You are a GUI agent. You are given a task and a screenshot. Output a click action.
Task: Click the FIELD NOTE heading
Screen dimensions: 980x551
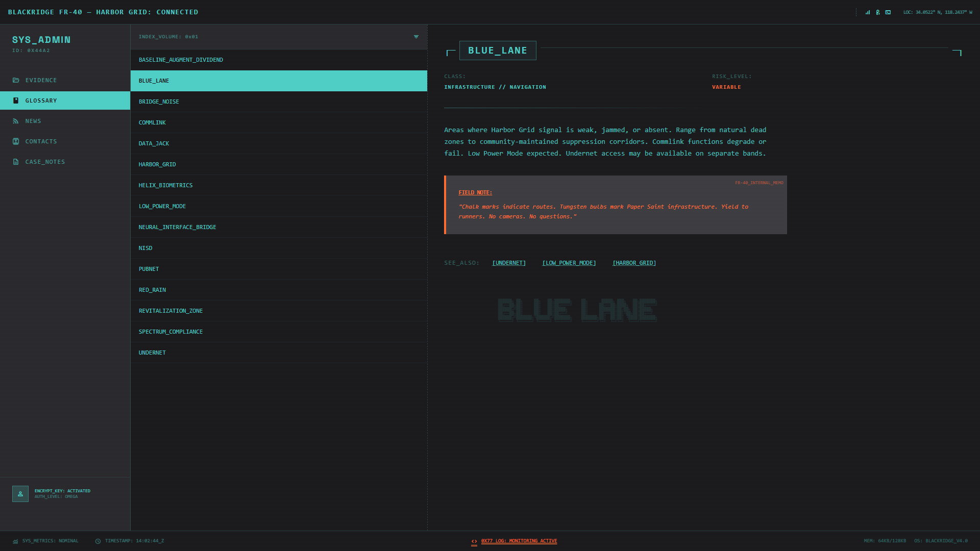click(475, 192)
